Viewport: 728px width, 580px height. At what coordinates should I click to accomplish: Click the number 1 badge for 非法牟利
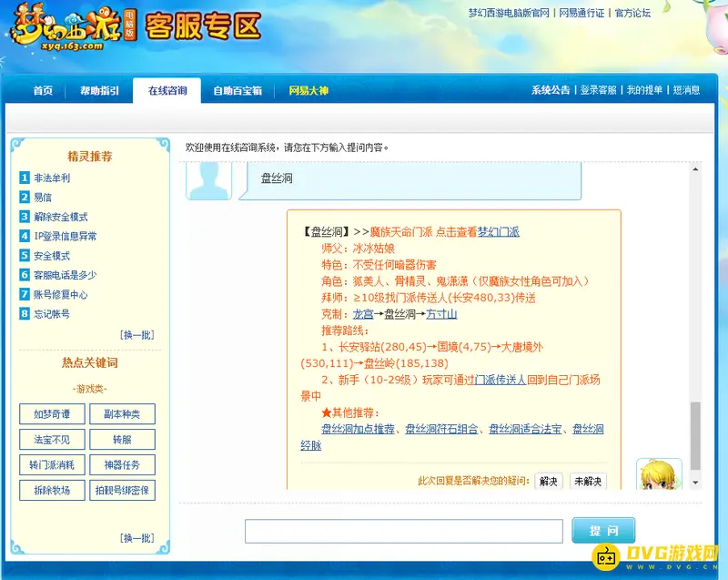click(25, 178)
